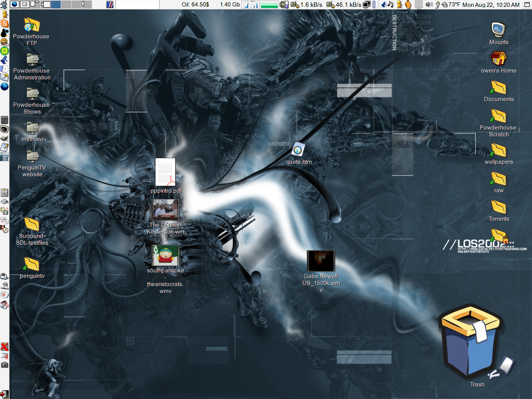Click the red-white-blue striped panel applet
This screenshot has width=532, height=399.
(110, 5)
